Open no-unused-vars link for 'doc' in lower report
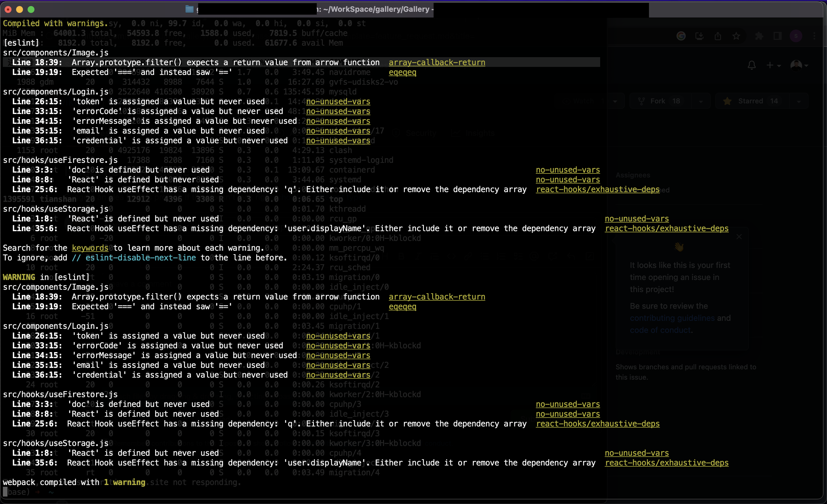This screenshot has width=827, height=504. click(567, 404)
